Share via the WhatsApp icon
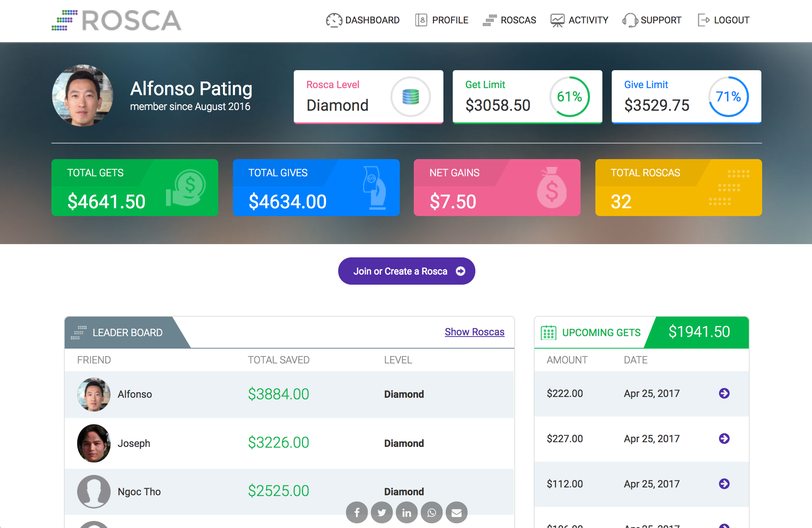This screenshot has height=528, width=812. 431,512
